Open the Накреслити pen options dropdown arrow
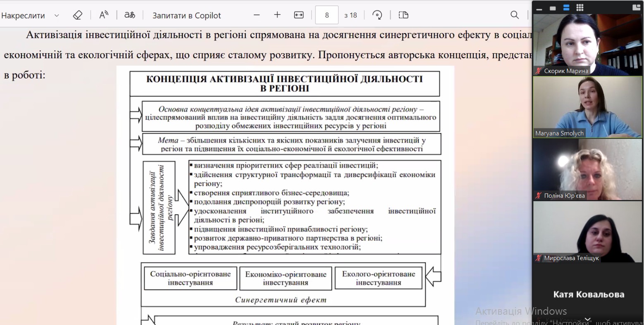 (57, 16)
